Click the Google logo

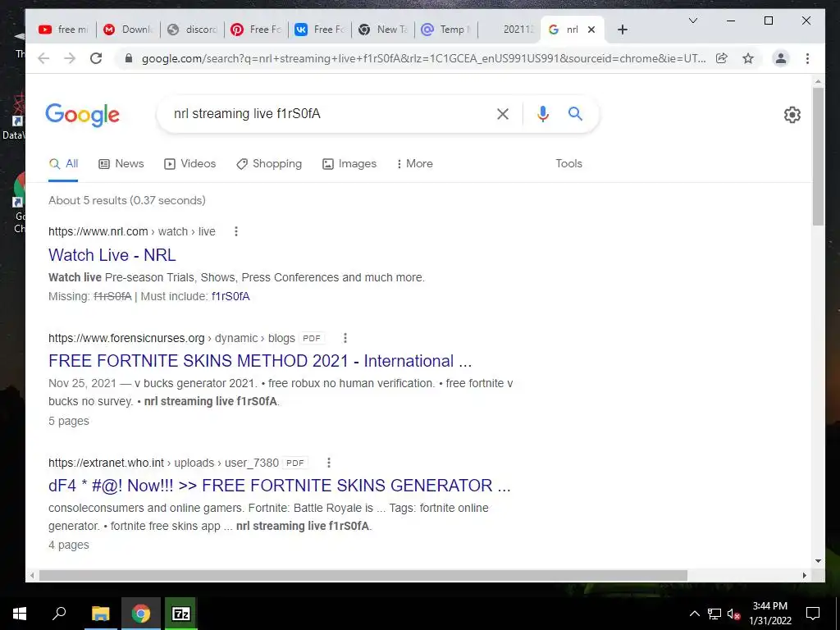83,115
